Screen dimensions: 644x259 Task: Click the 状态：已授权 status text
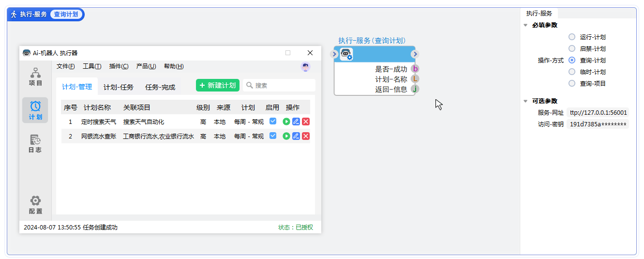click(296, 228)
